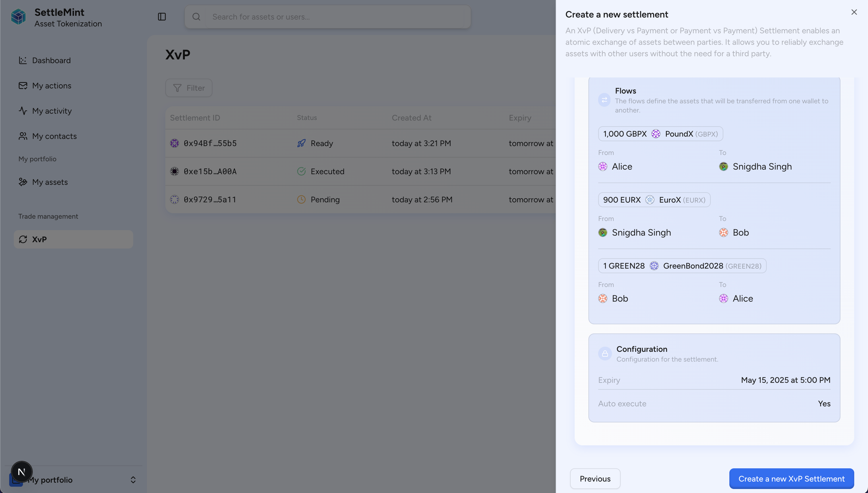This screenshot has width=868, height=493.
Task: Click the search magnifier icon
Action: [196, 17]
